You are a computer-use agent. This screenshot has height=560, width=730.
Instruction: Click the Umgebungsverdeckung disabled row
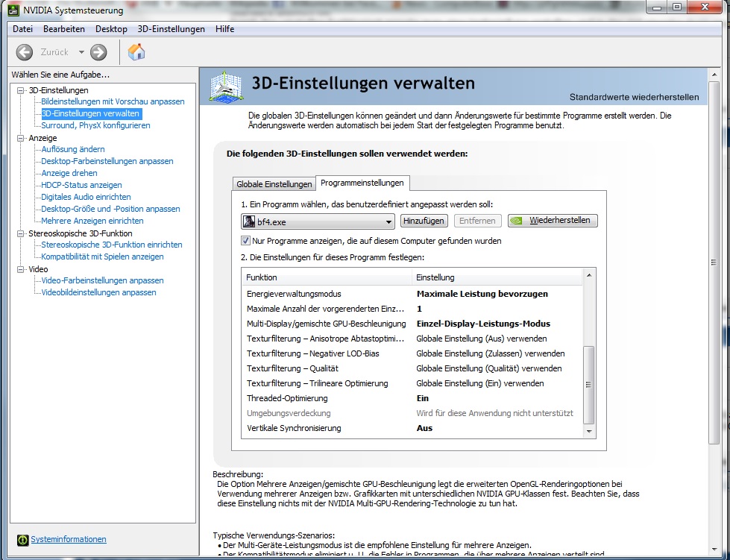coord(412,413)
